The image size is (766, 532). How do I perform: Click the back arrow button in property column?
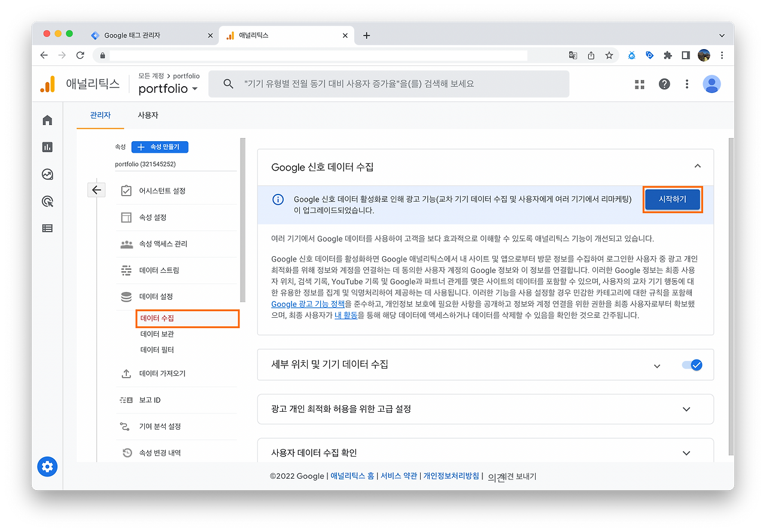point(96,190)
